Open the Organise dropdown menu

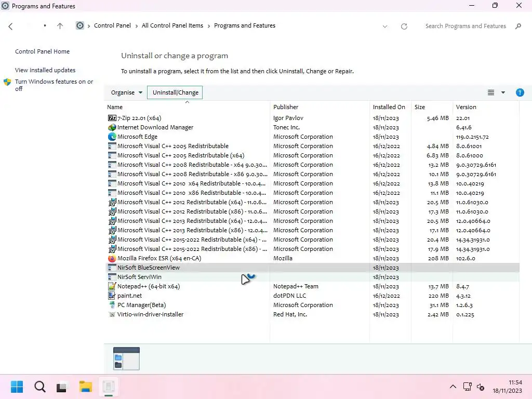pos(127,92)
